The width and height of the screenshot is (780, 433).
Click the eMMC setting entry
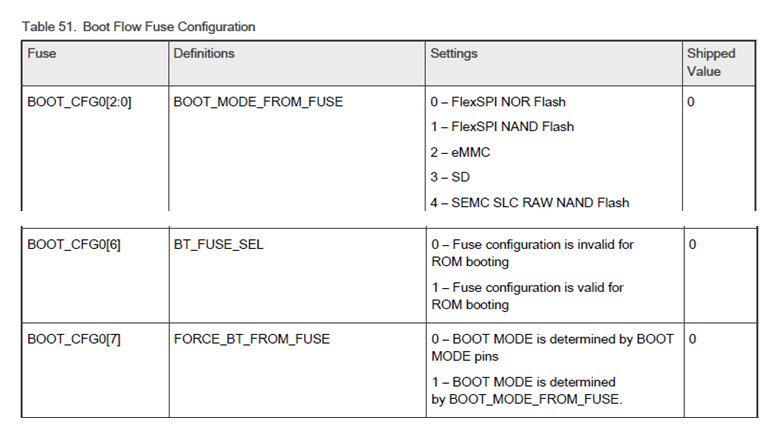point(460,152)
